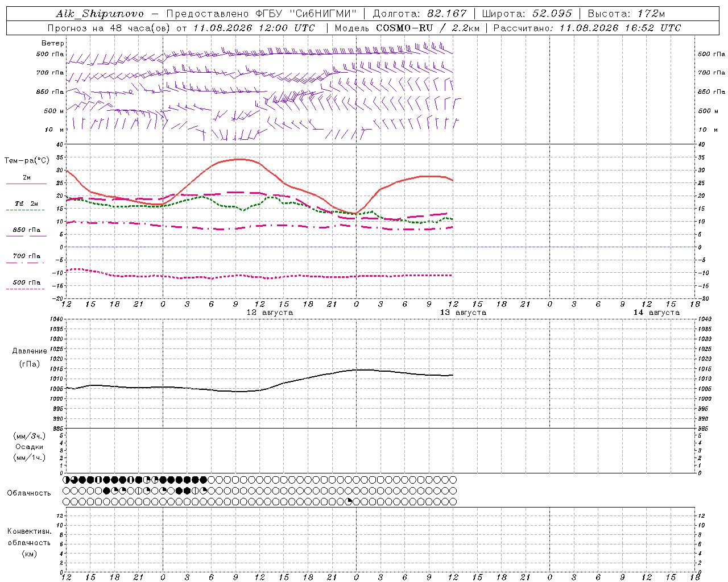This screenshot has height=582, width=728.
Task: Select the 14 августа date label
Action: [656, 313]
